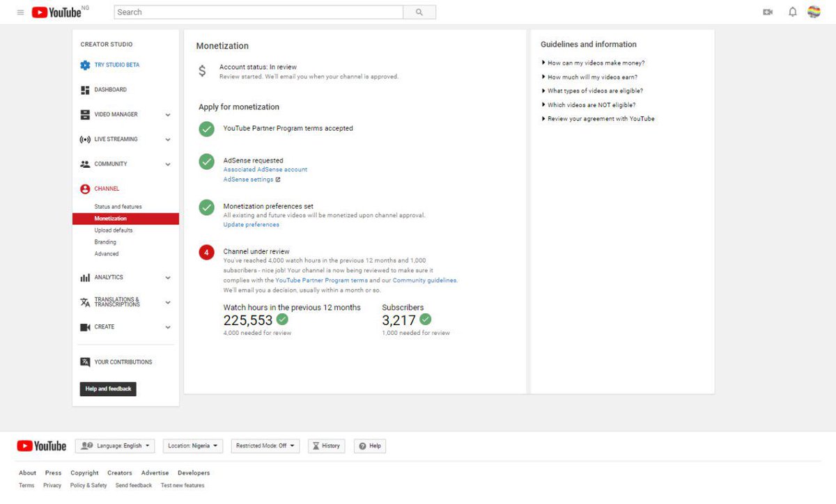Click the green check next to 225,553
The width and height of the screenshot is (836, 504).
(x=282, y=320)
